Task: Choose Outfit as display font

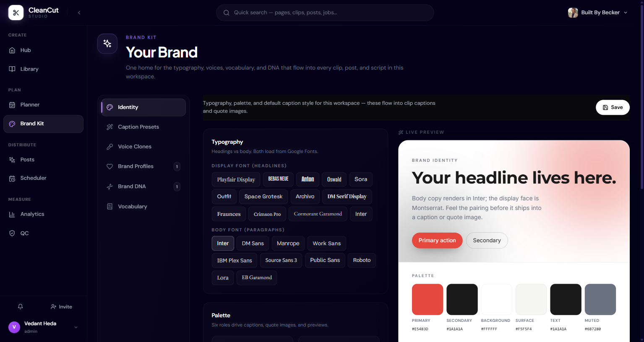Action: coord(224,197)
